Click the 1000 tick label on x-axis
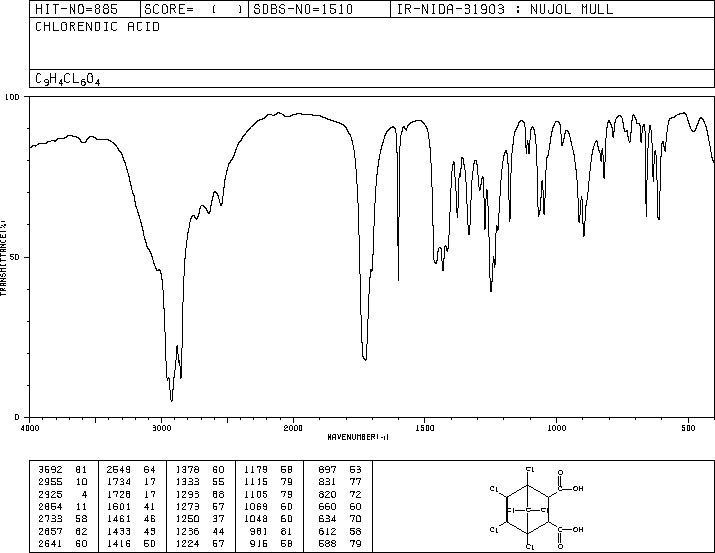The width and height of the screenshot is (715, 553). tap(556, 428)
